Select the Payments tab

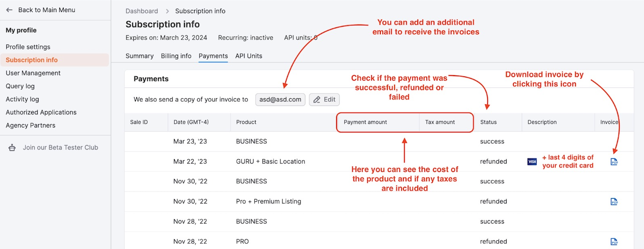[x=213, y=56]
